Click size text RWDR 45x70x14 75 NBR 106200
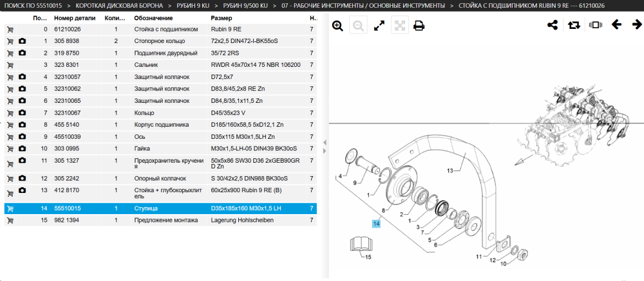 point(256,65)
